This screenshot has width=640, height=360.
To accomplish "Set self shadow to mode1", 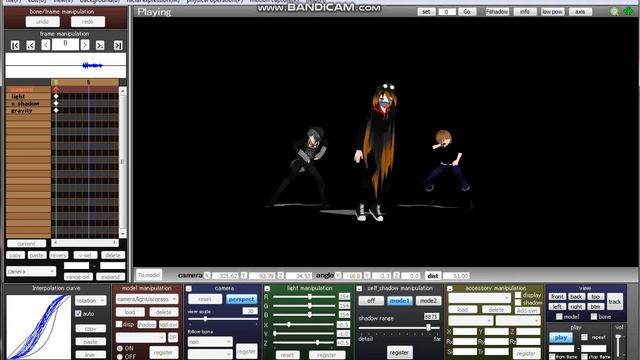I will 400,301.
